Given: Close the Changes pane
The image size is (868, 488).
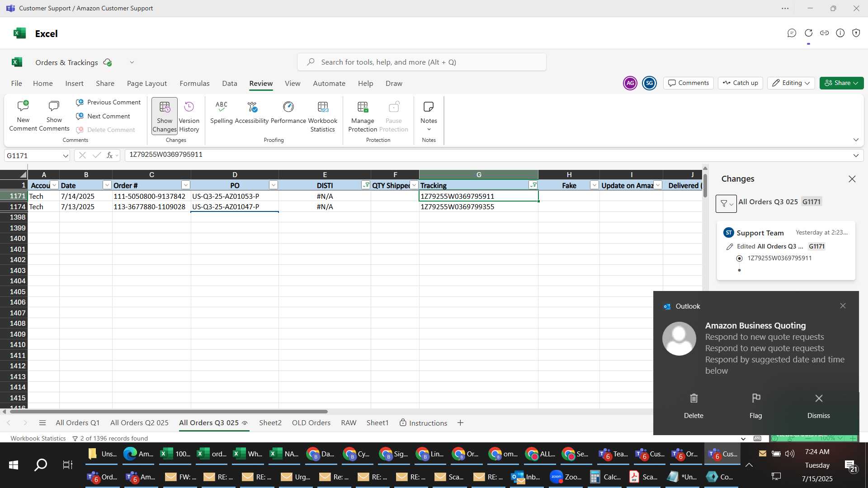Looking at the screenshot, I should tap(852, 179).
